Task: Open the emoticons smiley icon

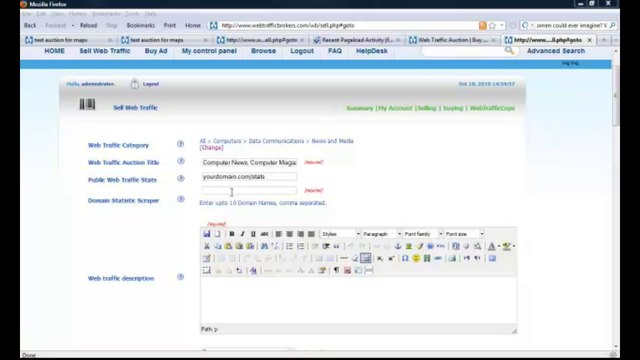Action: coord(416,258)
